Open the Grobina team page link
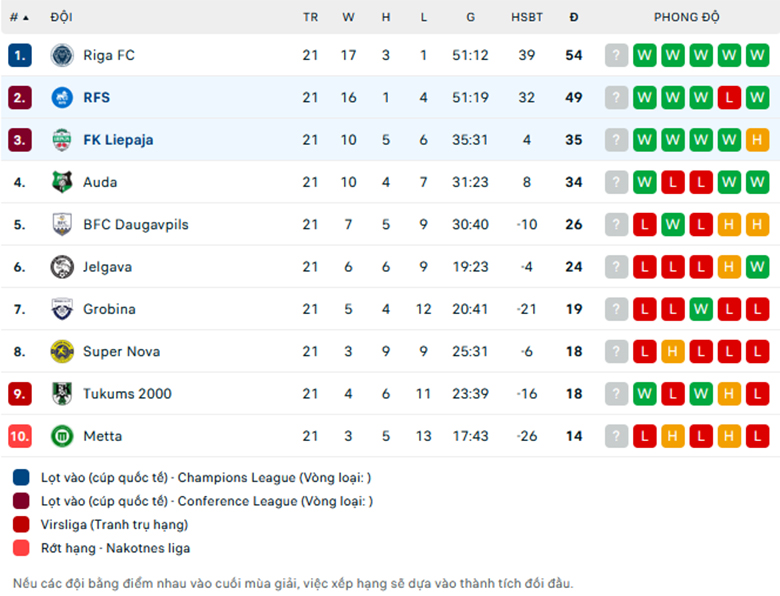Image resolution: width=780 pixels, height=596 pixels. [109, 309]
